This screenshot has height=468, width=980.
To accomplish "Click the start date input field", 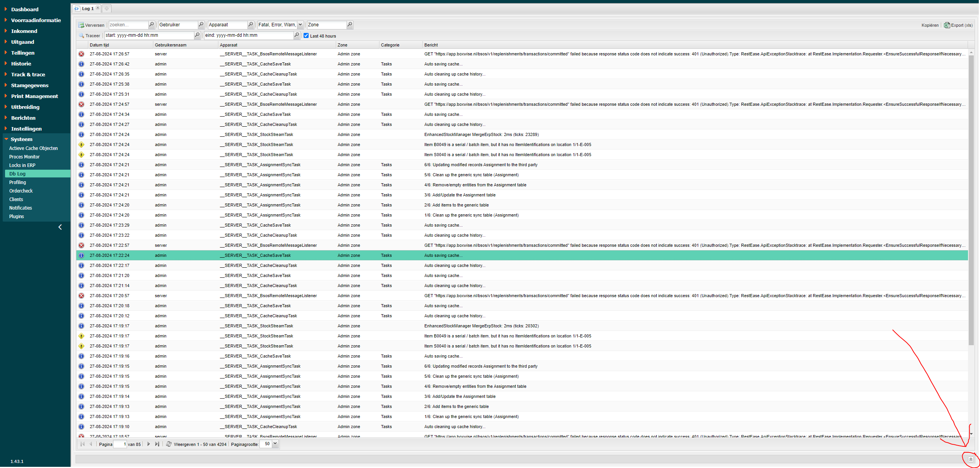I will (x=149, y=35).
